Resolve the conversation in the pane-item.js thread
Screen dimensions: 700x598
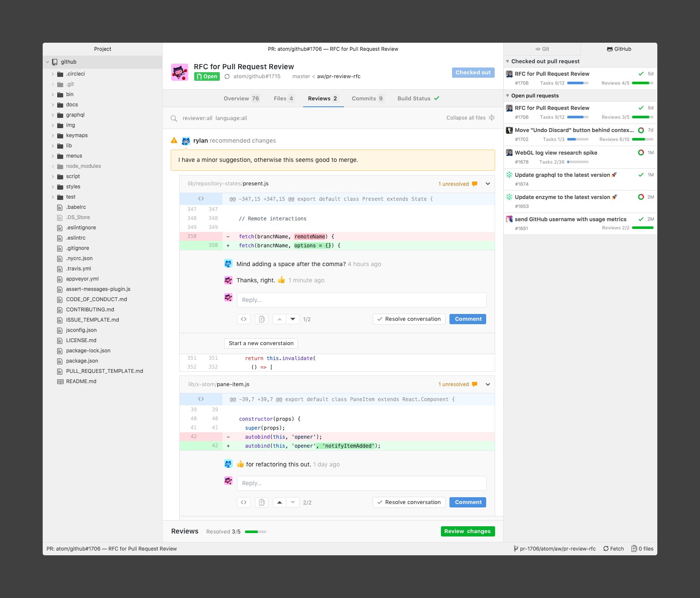409,502
